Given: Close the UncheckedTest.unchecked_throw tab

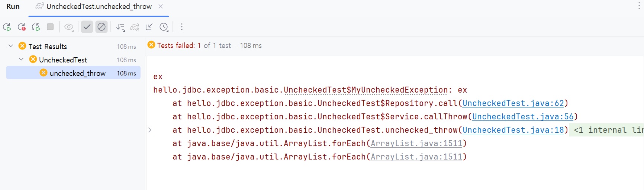Looking at the screenshot, I should [x=161, y=6].
